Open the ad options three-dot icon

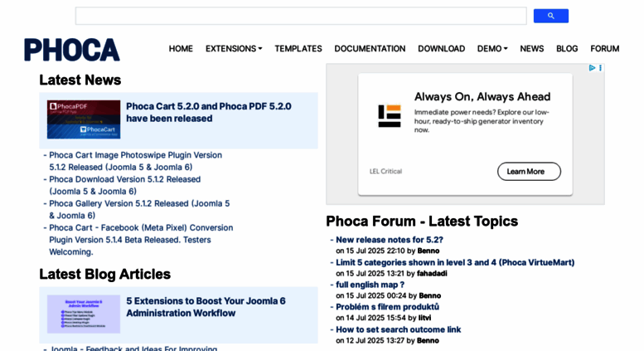point(600,68)
